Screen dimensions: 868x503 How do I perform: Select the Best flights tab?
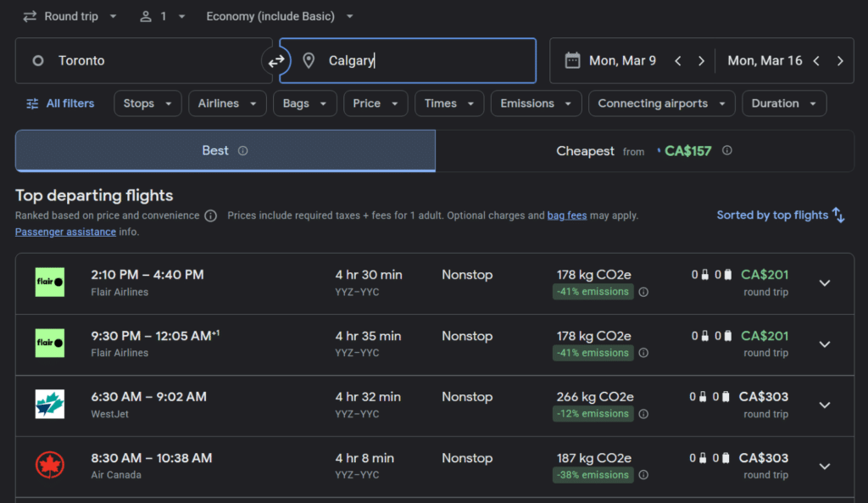click(x=225, y=151)
